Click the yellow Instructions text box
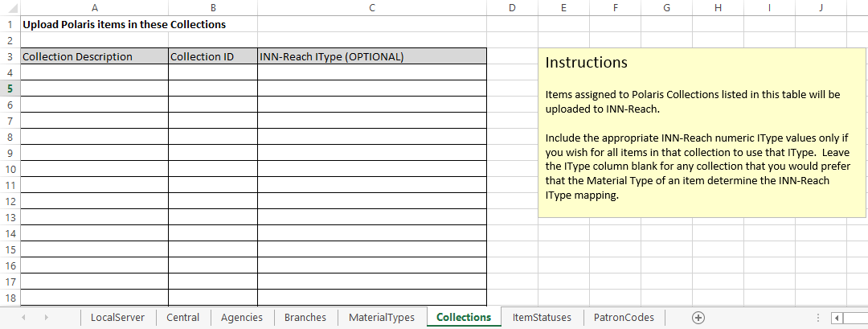 pyautogui.click(x=701, y=131)
